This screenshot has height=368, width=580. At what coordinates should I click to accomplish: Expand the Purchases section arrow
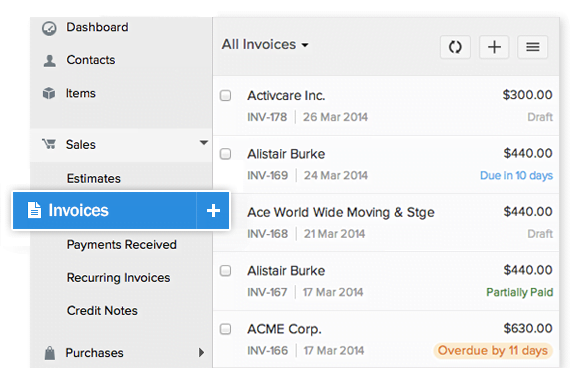coord(201,352)
